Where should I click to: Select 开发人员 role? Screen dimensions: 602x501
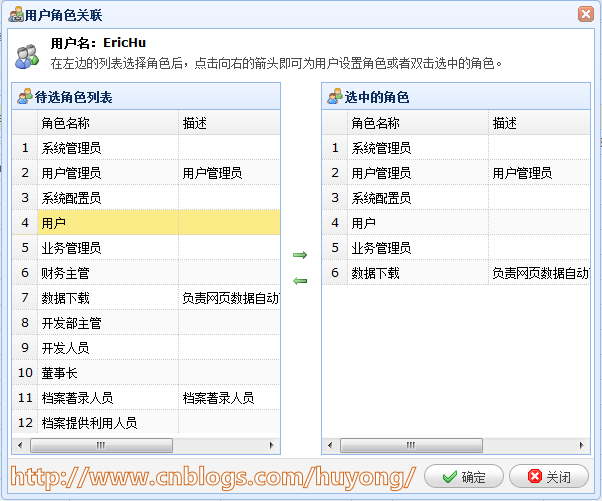coord(65,348)
